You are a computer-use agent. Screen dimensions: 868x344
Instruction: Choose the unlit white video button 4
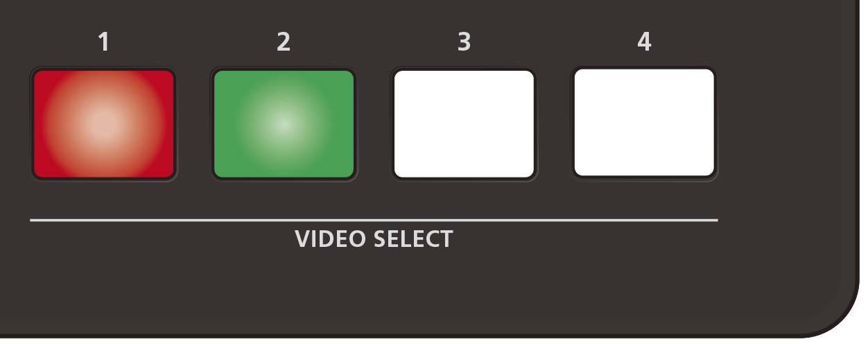[x=645, y=123]
